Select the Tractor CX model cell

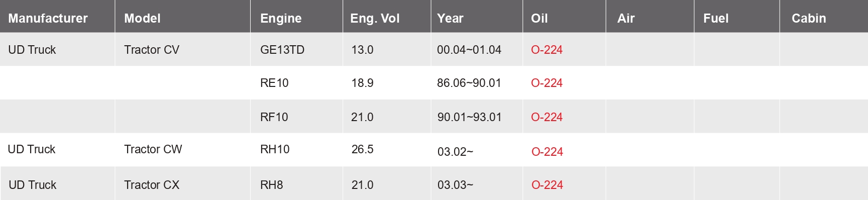point(152,185)
